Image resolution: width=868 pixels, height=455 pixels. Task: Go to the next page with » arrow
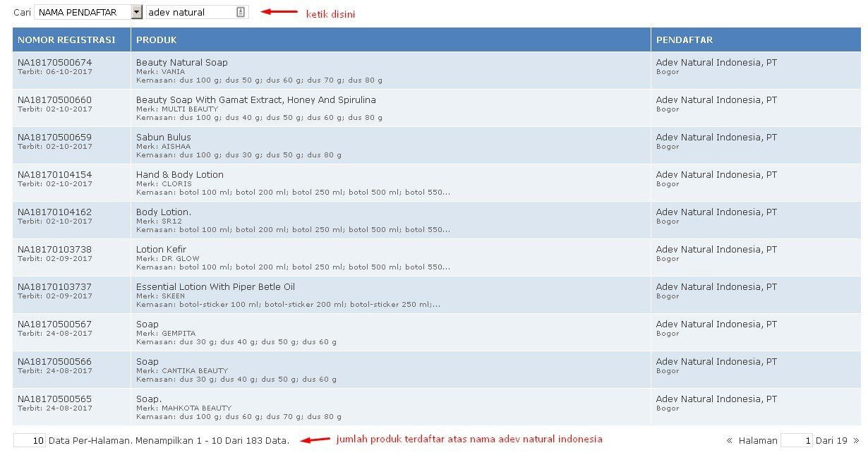[x=856, y=441]
